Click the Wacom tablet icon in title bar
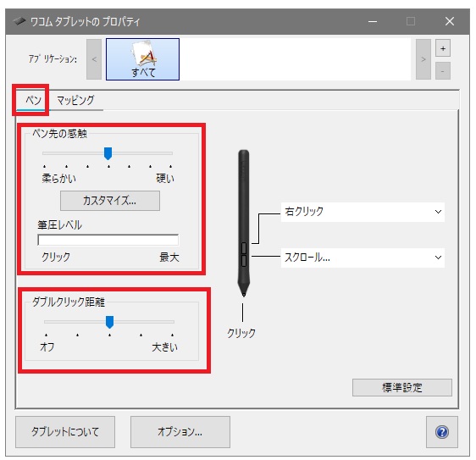The height and width of the screenshot is (460, 476). (19, 21)
